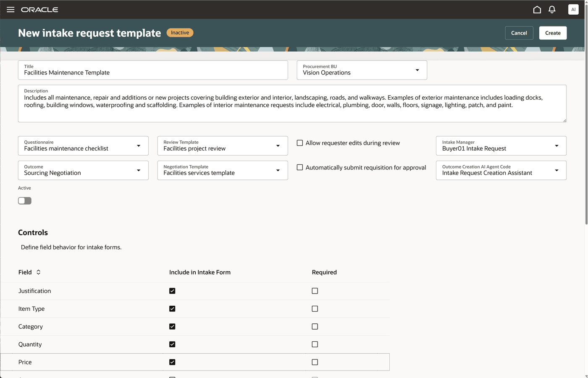Uncheck Include in Intake Form for Item Type
This screenshot has height=378, width=588.
172,309
